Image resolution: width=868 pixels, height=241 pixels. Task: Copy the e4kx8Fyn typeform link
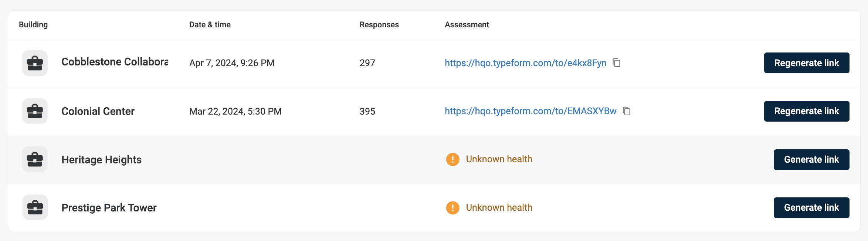pos(617,63)
